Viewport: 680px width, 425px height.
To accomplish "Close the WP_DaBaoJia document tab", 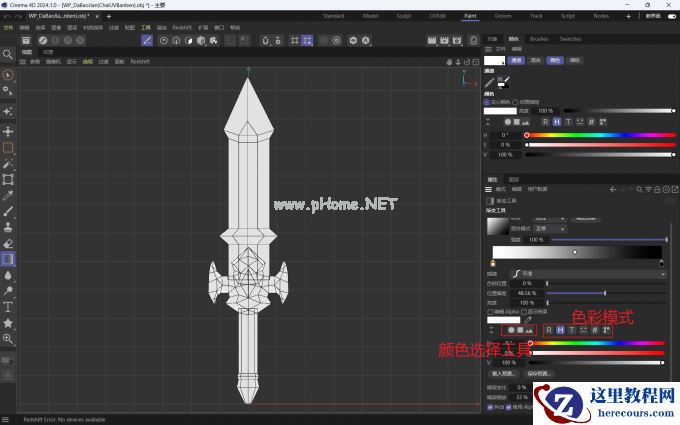I will 97,16.
